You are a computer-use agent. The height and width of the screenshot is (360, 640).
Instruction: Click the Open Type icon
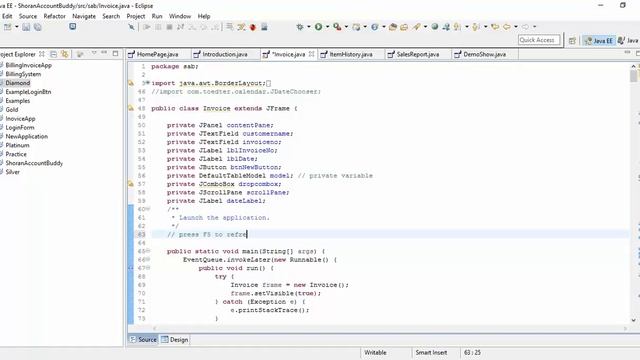coord(393,27)
